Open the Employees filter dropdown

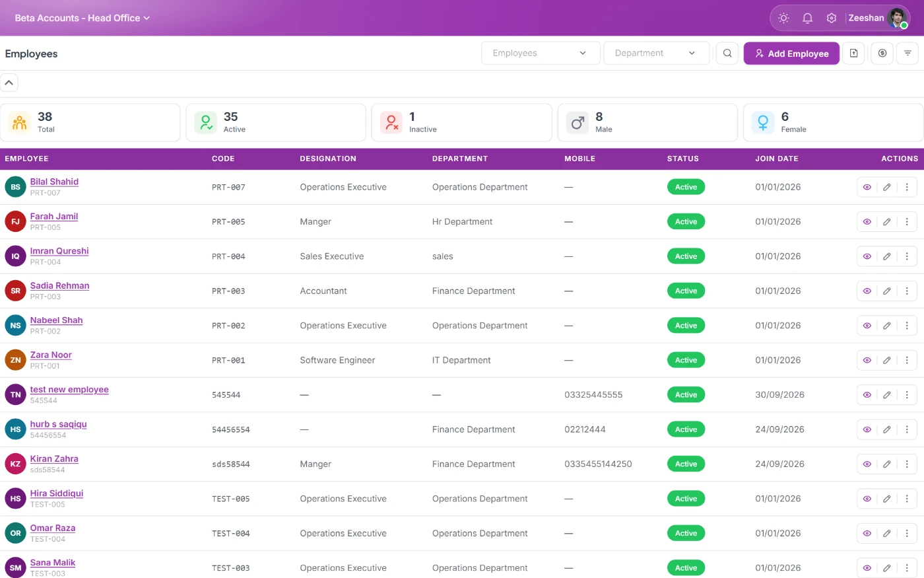pos(541,54)
